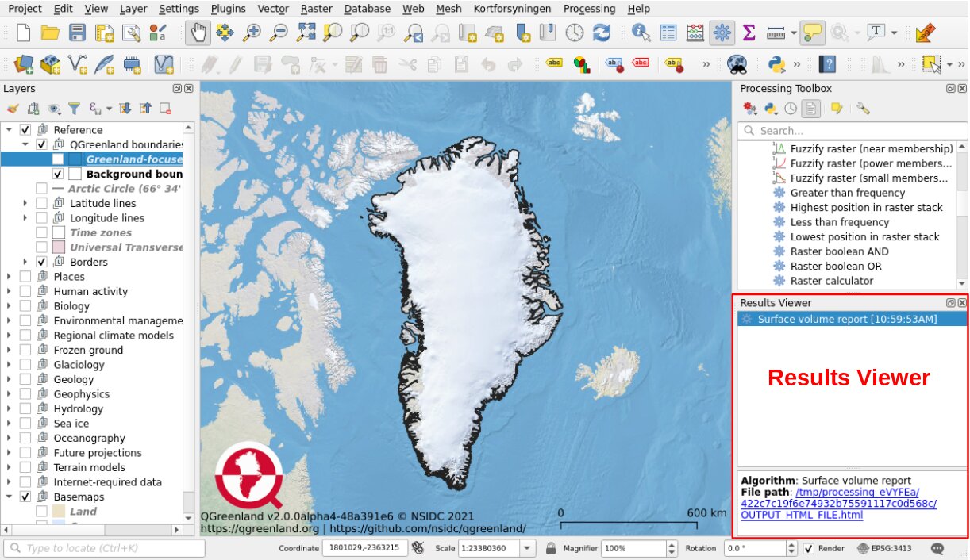Click the Layer Labeling Options abc icon
The width and height of the screenshot is (970, 560).
[x=554, y=64]
